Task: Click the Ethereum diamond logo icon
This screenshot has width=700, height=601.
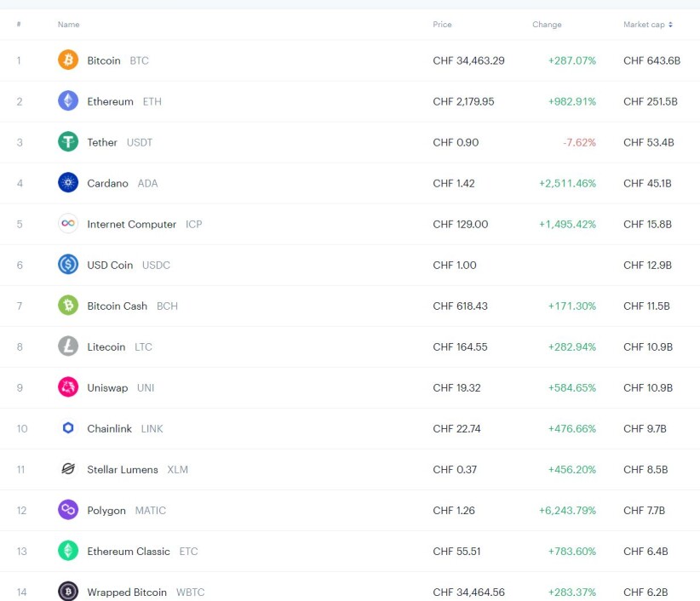Action: tap(68, 100)
